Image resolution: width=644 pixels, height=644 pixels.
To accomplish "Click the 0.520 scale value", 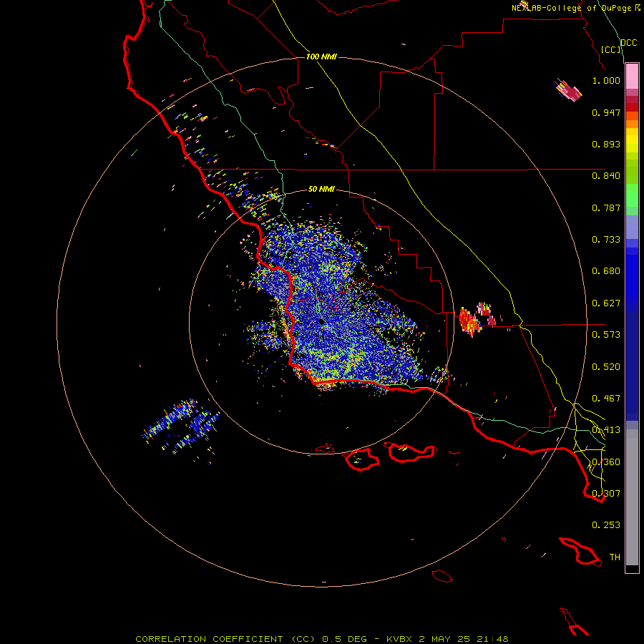I will [606, 367].
